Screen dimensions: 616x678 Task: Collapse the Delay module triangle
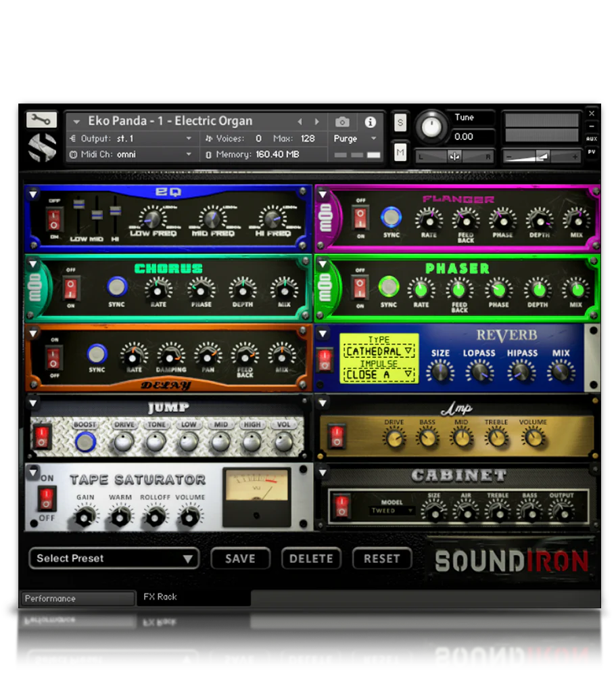[x=33, y=333]
